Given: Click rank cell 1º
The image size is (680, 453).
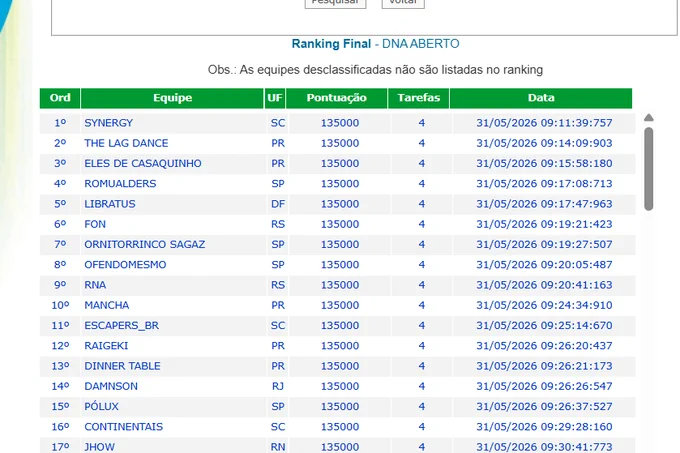Looking at the screenshot, I should 60,123.
